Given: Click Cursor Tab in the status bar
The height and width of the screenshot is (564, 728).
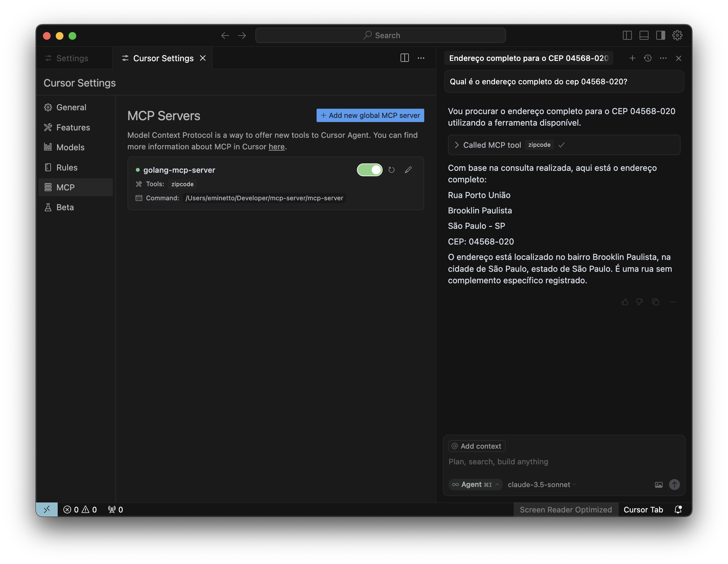Looking at the screenshot, I should coord(643,510).
